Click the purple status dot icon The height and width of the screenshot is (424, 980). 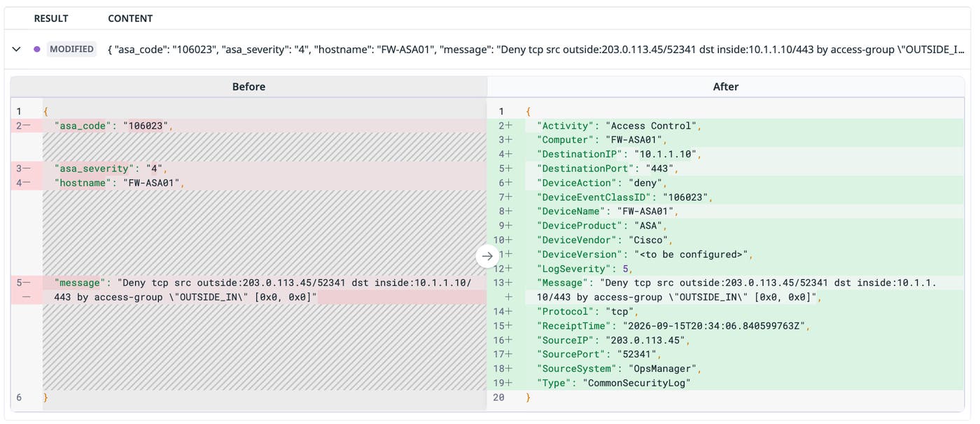tap(36, 50)
